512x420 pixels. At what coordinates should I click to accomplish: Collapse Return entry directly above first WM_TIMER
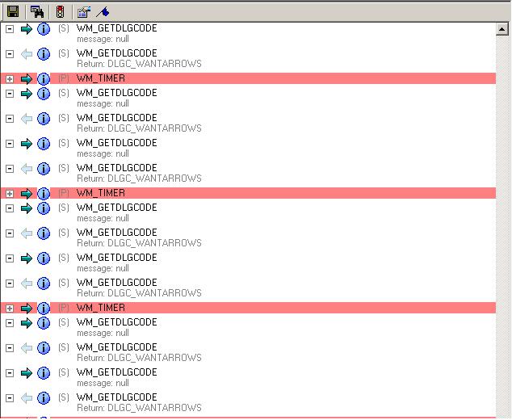(x=10, y=54)
